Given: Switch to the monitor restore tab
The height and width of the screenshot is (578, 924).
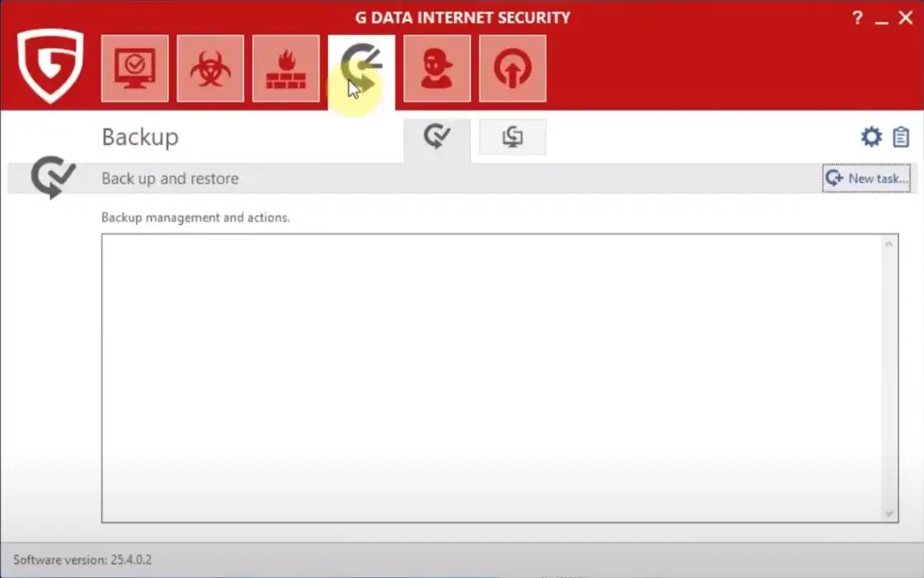Looking at the screenshot, I should 512,137.
